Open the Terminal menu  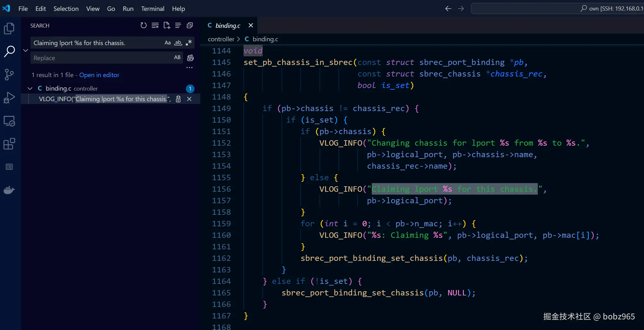pos(153,9)
